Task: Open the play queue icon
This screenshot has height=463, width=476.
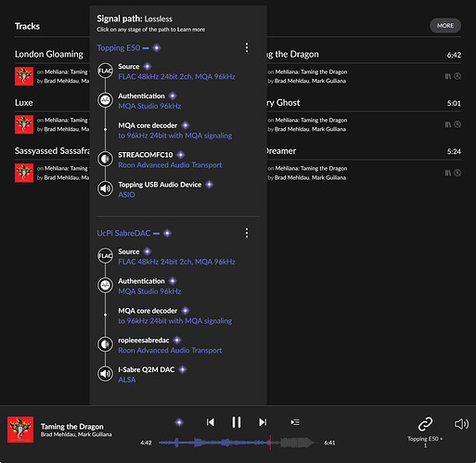Action: tap(295, 422)
